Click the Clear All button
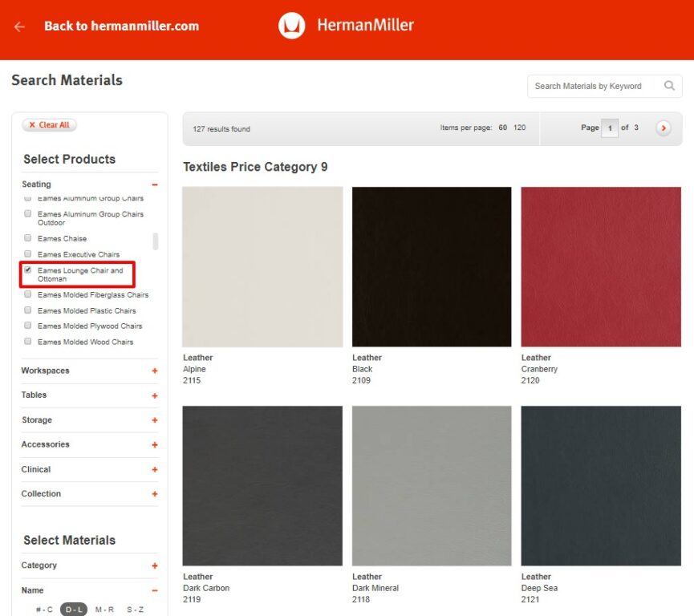The height and width of the screenshot is (616, 694). tap(49, 125)
